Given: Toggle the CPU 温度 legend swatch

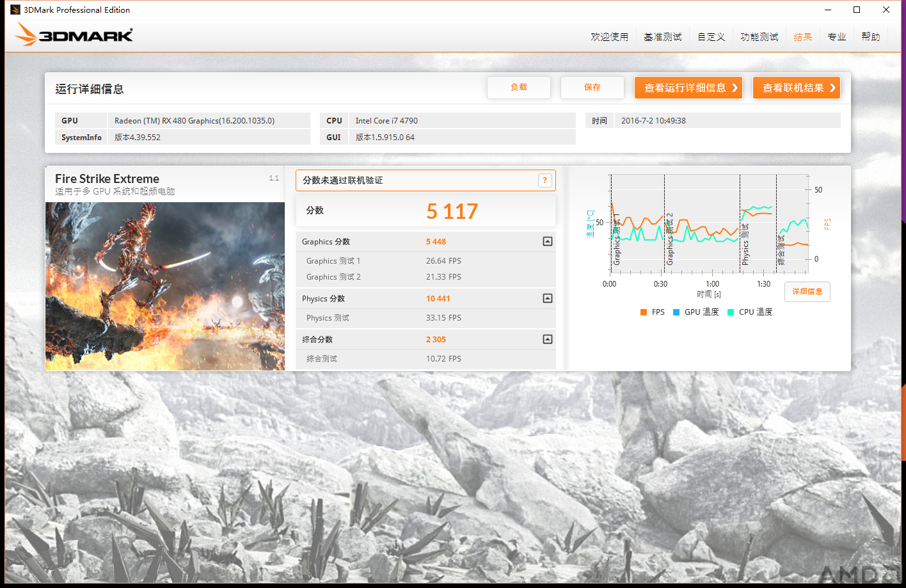Looking at the screenshot, I should click(731, 312).
